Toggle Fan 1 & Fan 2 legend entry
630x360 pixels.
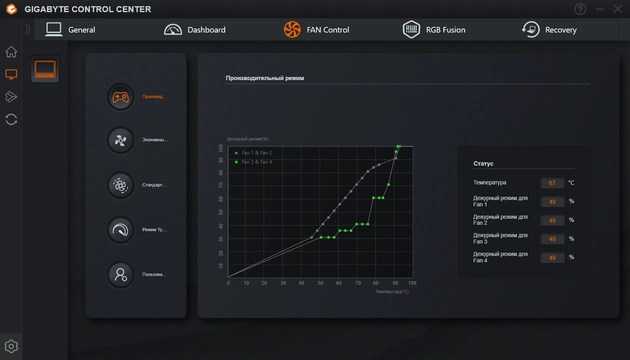point(253,153)
